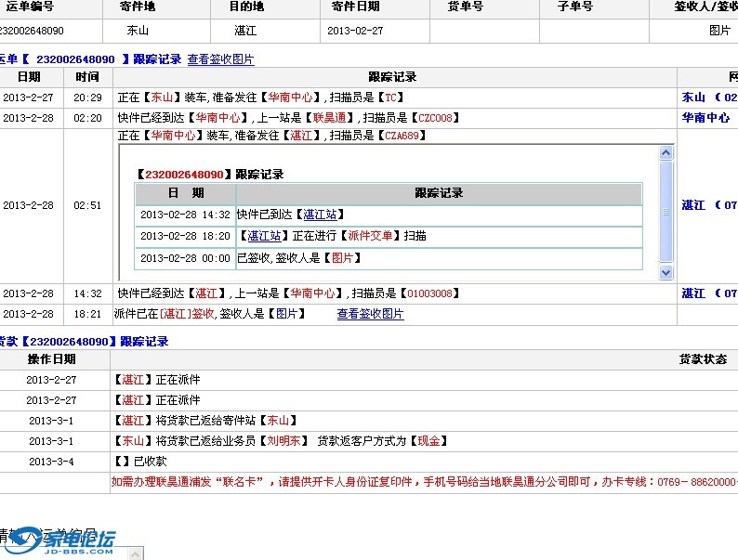Click the inner tracking panel scroll-down arrow

(x=666, y=273)
